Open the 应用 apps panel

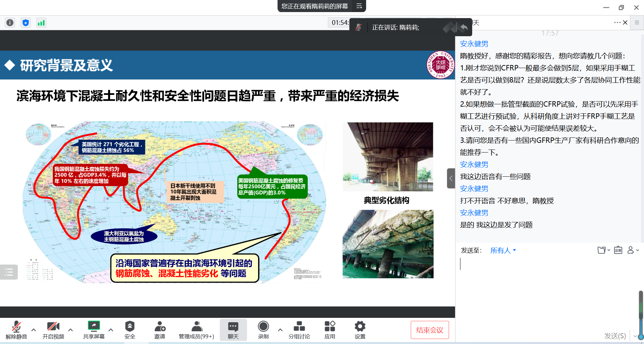(x=330, y=330)
